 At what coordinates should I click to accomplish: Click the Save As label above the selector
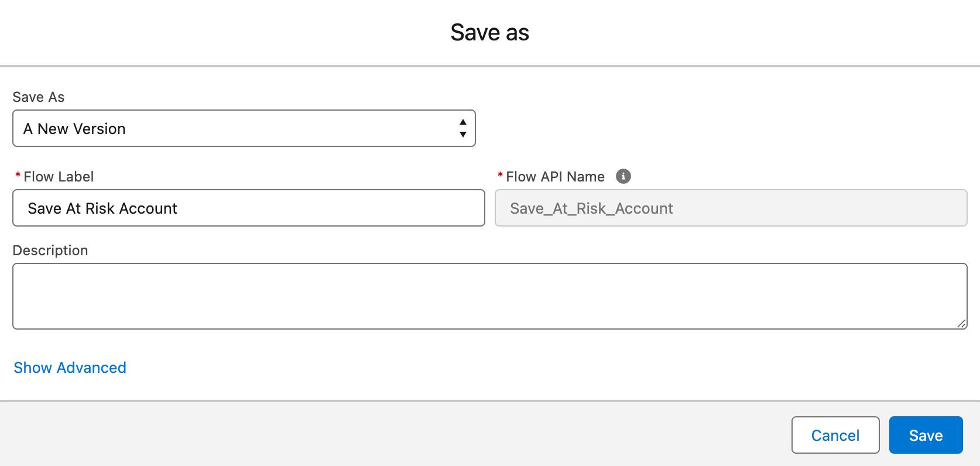[39, 97]
